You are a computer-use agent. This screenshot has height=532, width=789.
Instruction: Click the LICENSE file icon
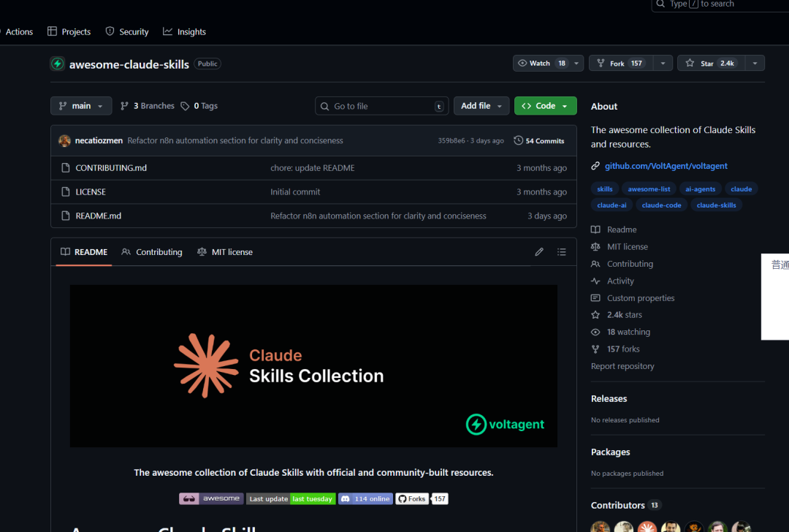66,191
